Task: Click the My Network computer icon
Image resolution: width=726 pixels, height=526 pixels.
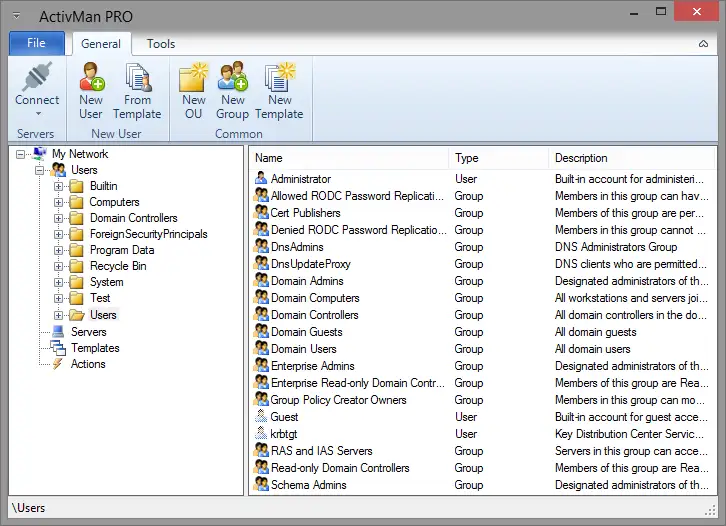Action: pos(40,153)
